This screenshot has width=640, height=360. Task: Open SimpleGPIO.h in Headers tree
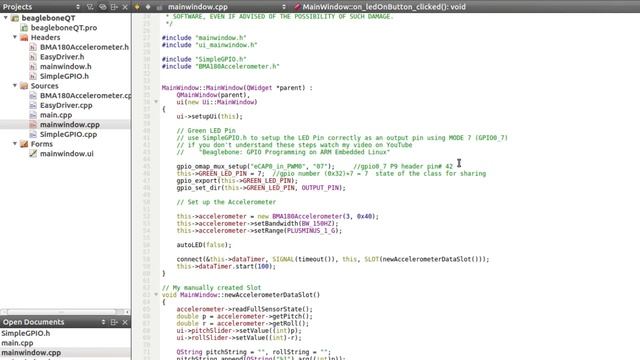[x=64, y=76]
